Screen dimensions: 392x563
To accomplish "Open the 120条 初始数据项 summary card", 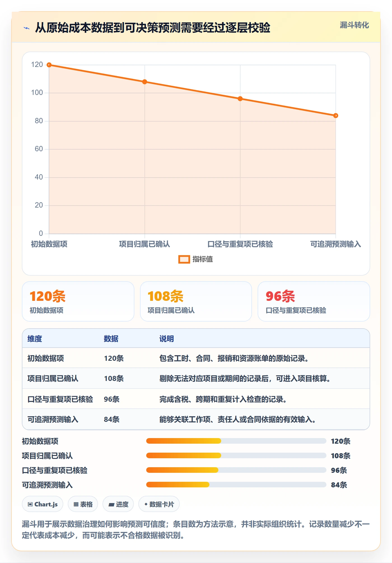I will 78,301.
